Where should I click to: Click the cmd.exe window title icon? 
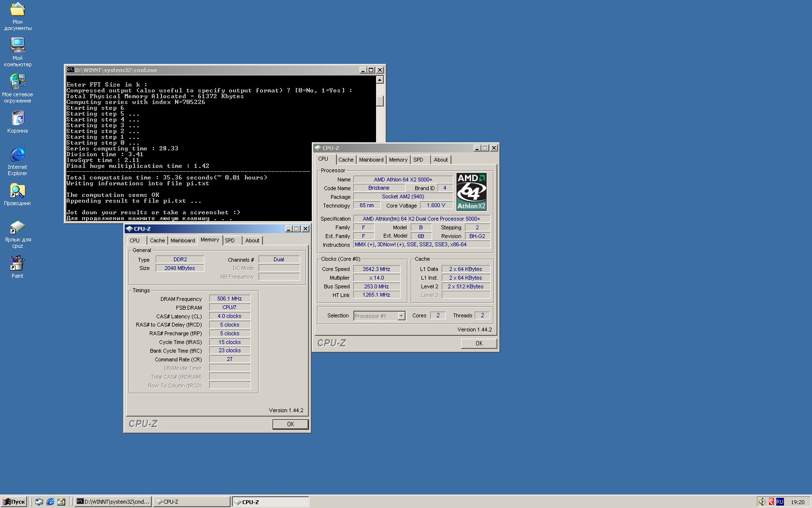70,70
